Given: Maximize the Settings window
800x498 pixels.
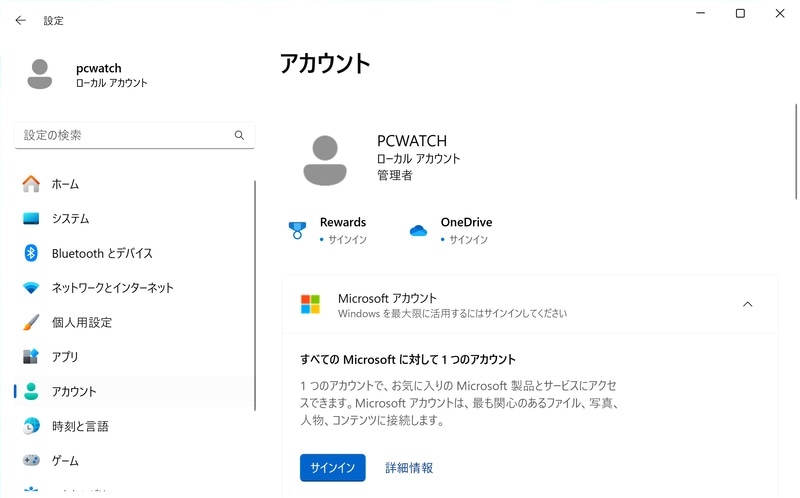Looking at the screenshot, I should pos(740,13).
